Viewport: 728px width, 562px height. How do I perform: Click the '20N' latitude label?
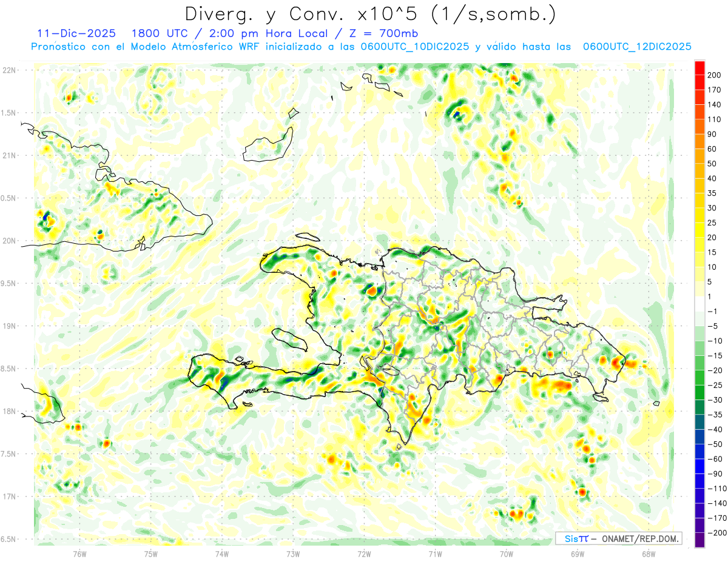(9, 241)
